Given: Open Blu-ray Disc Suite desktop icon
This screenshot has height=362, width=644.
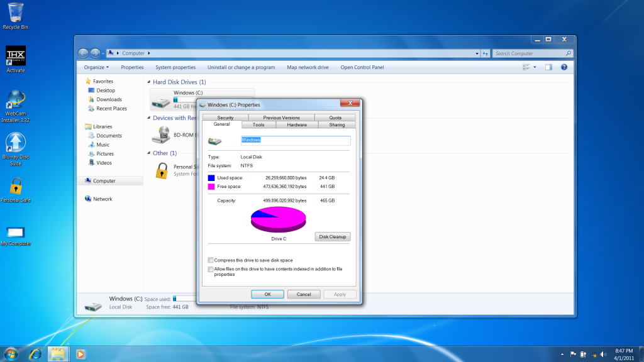Looking at the screenshot, I should [x=16, y=150].
